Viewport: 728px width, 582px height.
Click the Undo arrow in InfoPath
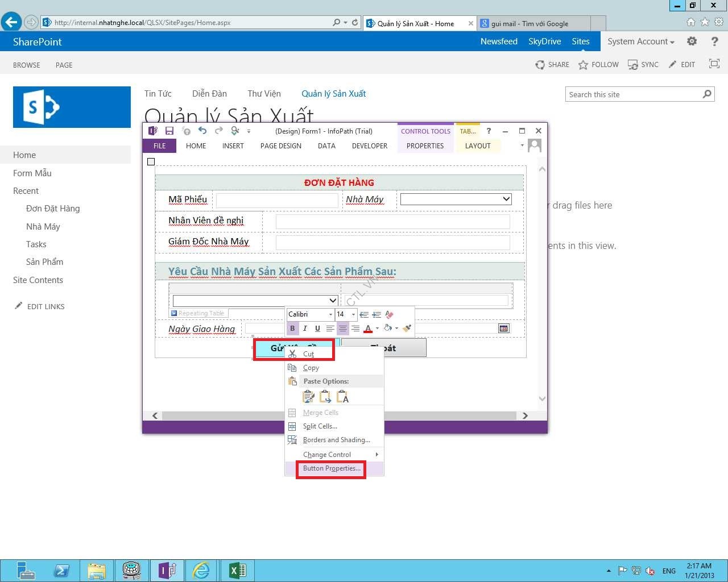coord(202,131)
